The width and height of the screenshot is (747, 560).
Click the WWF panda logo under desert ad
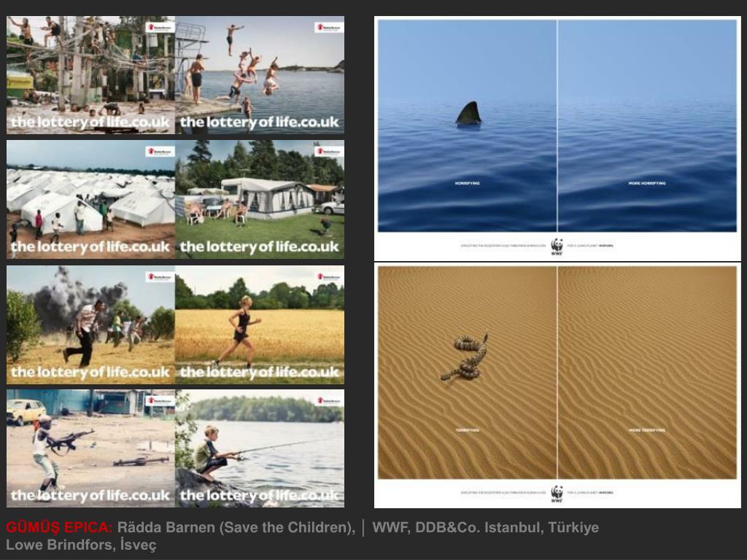tap(557, 494)
